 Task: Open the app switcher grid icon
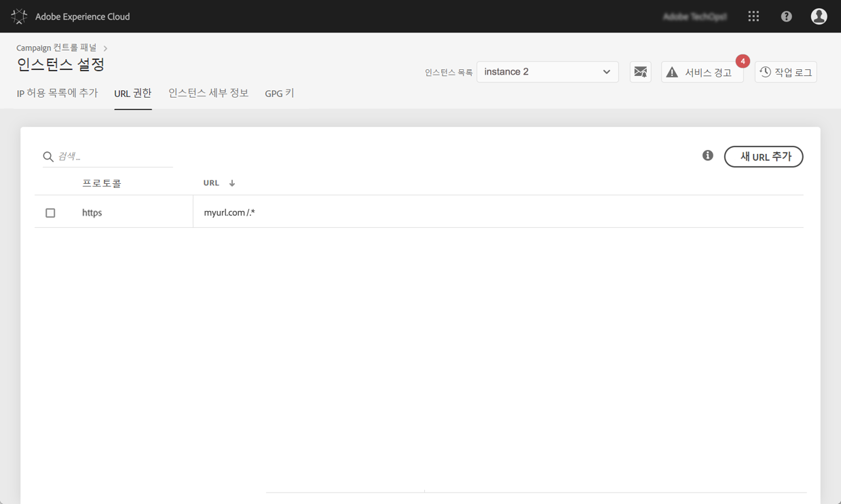753,16
